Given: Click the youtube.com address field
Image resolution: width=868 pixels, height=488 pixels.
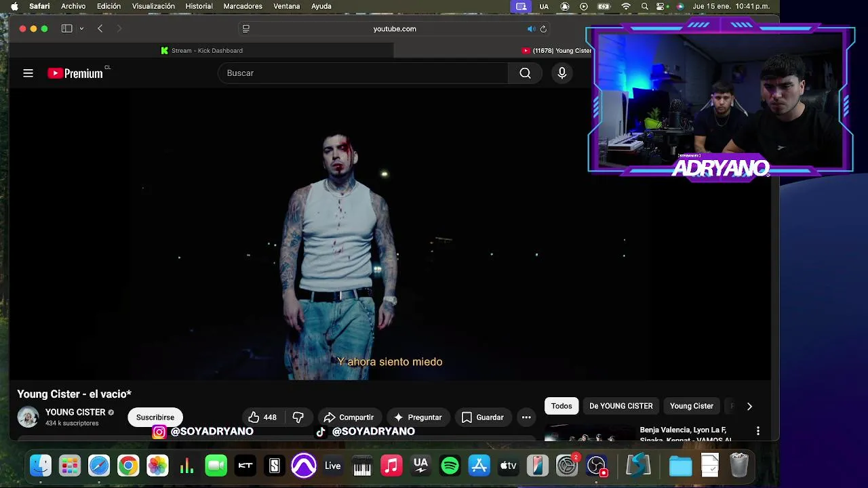Looking at the screenshot, I should click(x=395, y=29).
